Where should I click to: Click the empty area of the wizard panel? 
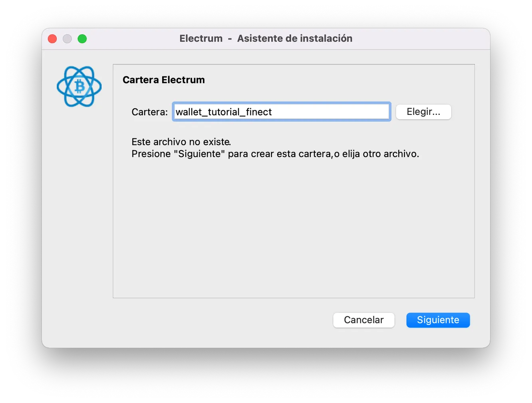point(294,227)
